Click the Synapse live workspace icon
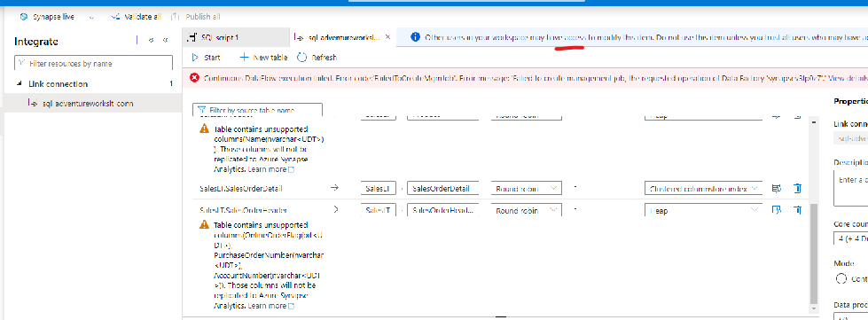The height and width of the screenshot is (320, 868). click(x=23, y=17)
